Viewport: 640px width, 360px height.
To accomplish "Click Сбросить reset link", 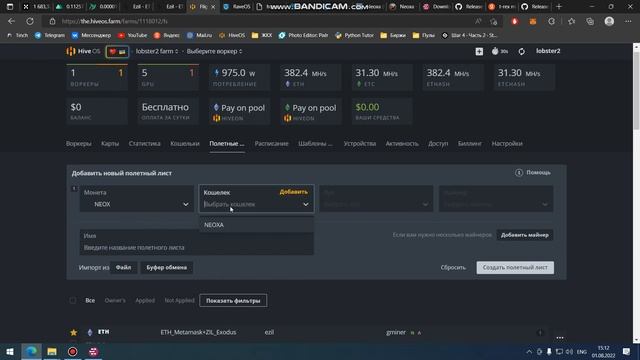I will coord(453,268).
